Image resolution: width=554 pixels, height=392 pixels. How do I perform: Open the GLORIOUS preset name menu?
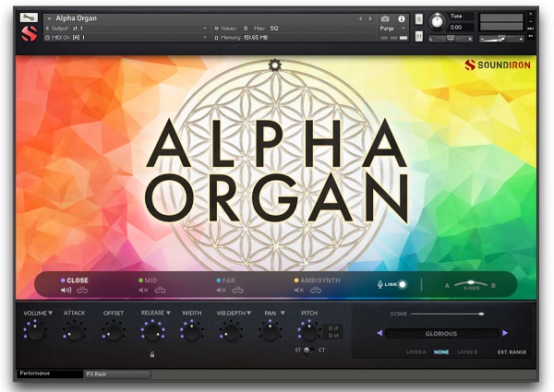(x=441, y=333)
